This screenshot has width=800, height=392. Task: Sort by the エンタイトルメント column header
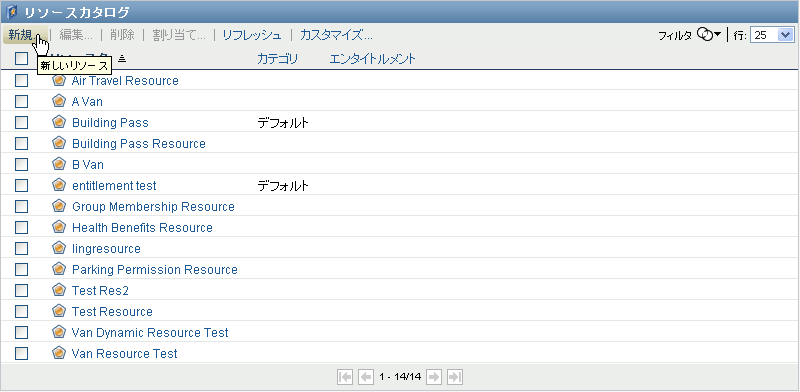pos(372,59)
